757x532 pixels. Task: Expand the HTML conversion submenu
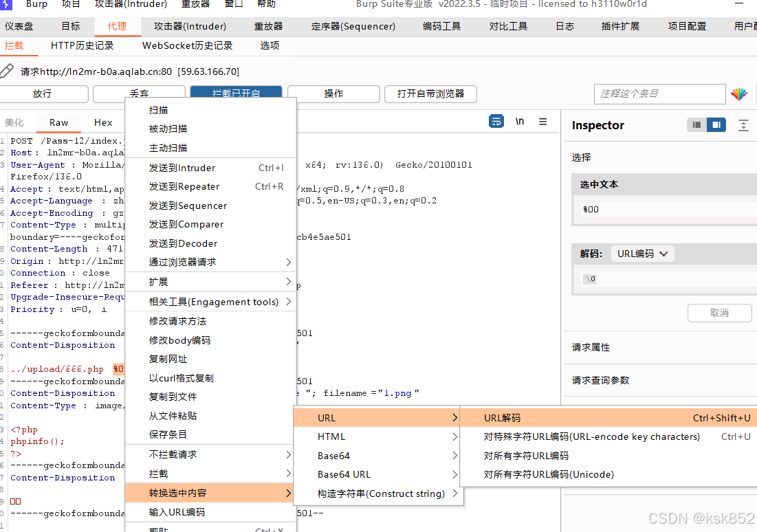[x=377, y=436]
